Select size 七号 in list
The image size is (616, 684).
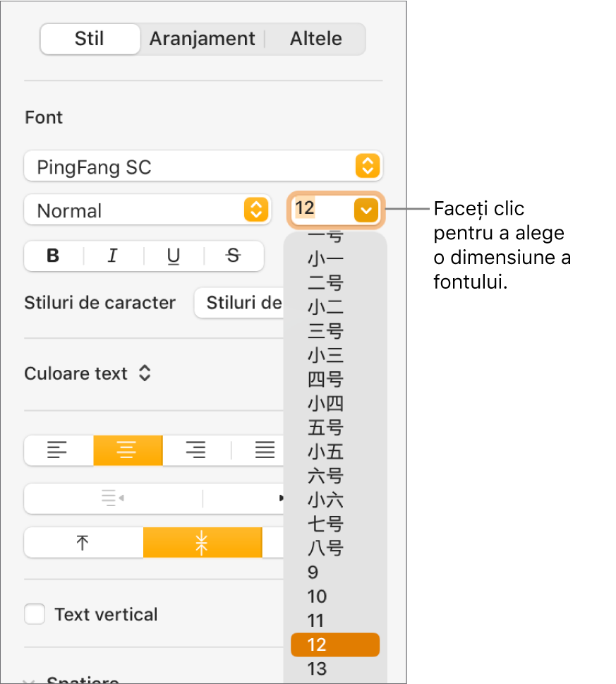[x=334, y=524]
